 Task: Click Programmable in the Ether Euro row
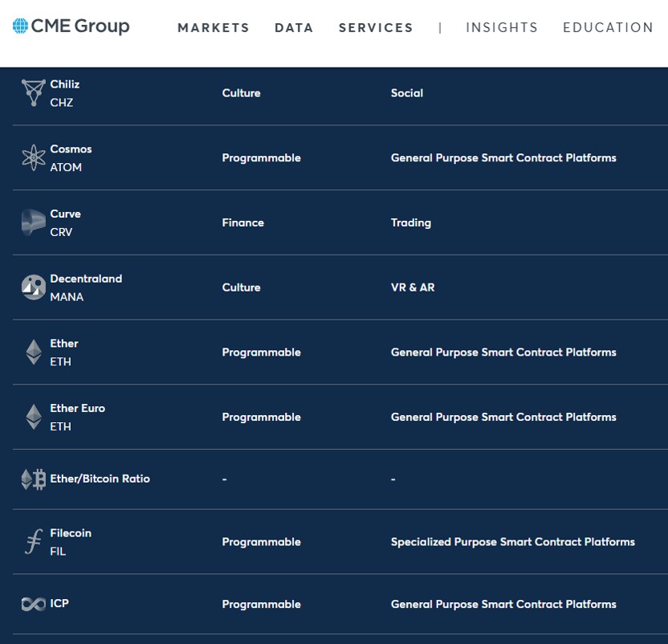click(261, 418)
